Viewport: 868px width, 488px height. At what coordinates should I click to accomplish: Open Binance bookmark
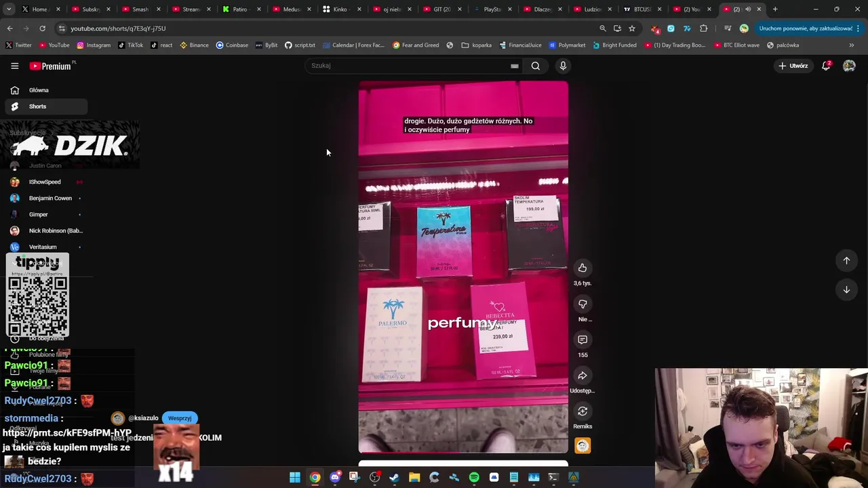coord(194,45)
